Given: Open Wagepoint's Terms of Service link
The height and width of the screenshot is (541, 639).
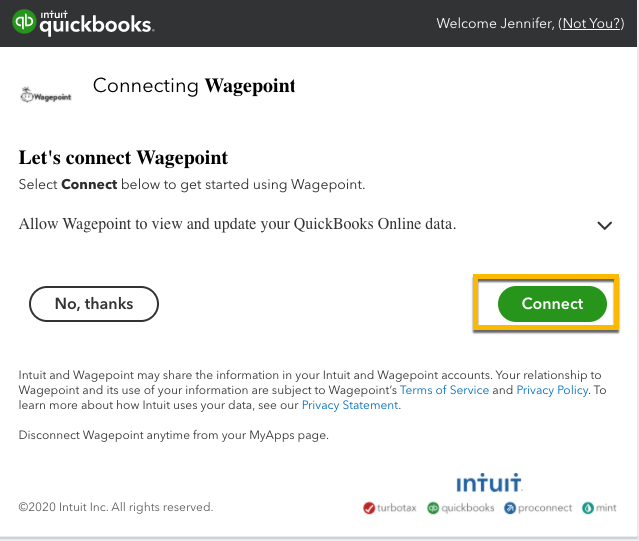Looking at the screenshot, I should coord(444,390).
